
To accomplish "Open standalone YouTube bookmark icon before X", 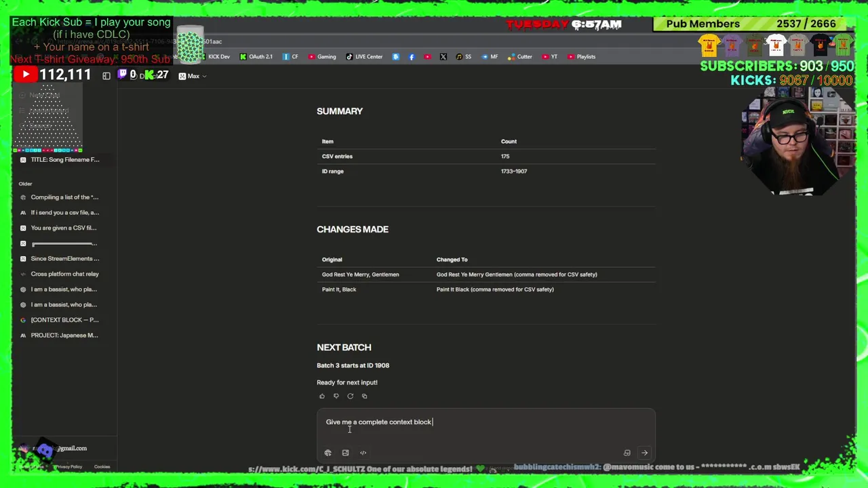I will 427,57.
